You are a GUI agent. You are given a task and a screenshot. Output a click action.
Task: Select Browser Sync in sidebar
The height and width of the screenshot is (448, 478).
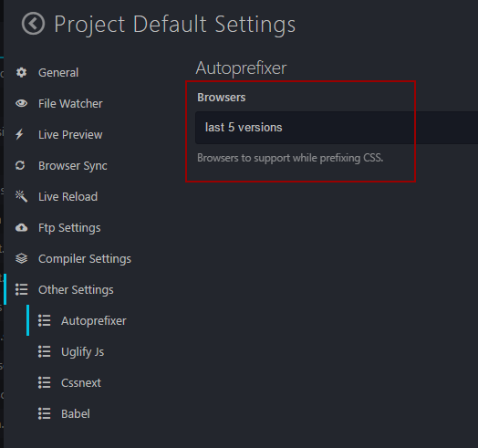coord(73,166)
